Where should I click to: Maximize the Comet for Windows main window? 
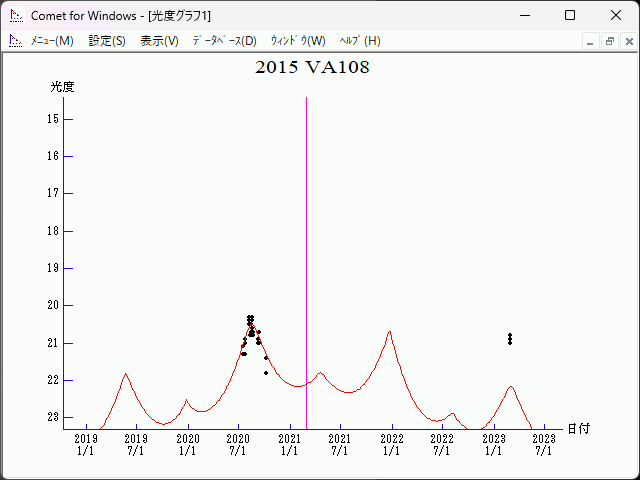570,16
